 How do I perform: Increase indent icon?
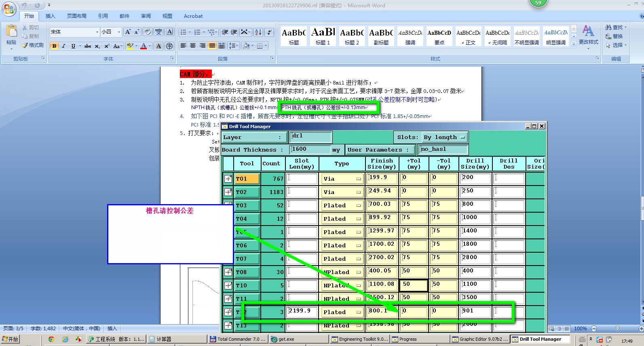(x=234, y=32)
